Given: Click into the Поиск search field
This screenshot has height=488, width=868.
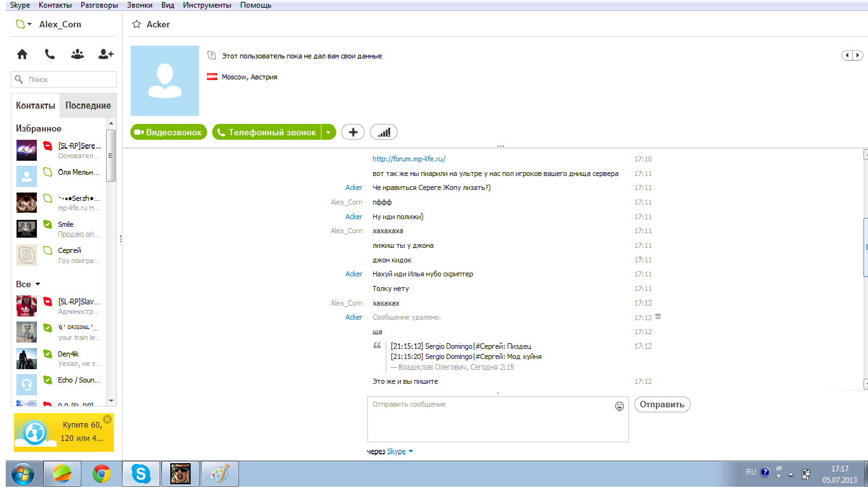Looking at the screenshot, I should coord(64,79).
